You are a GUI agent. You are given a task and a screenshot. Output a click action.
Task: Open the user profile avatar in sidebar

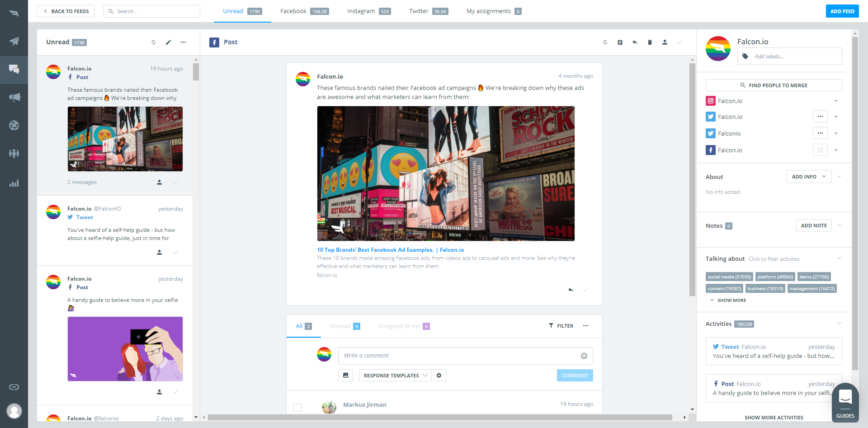click(x=14, y=411)
